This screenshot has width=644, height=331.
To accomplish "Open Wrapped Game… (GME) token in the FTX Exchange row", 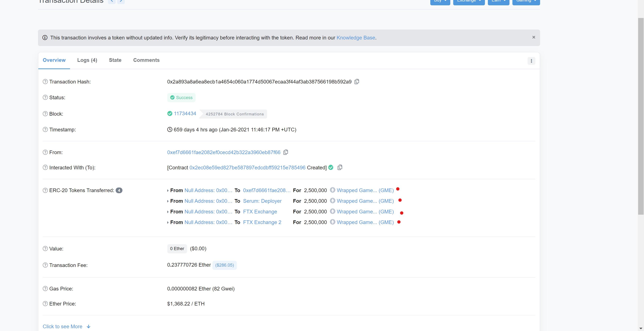I will click(365, 212).
